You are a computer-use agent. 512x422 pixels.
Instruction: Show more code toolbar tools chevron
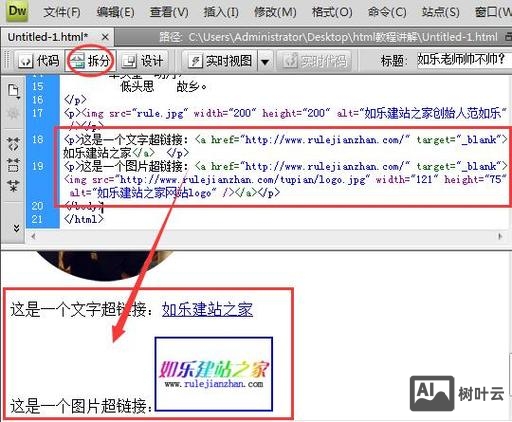click(x=16, y=228)
